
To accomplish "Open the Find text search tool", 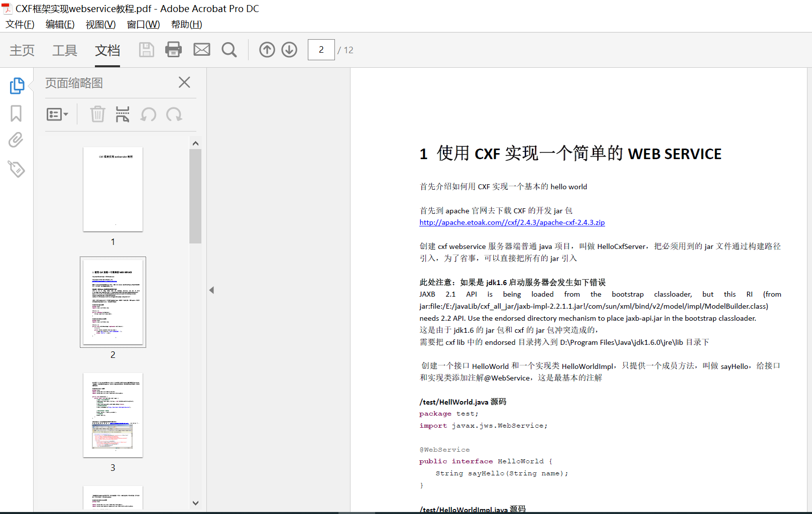I will (x=229, y=50).
